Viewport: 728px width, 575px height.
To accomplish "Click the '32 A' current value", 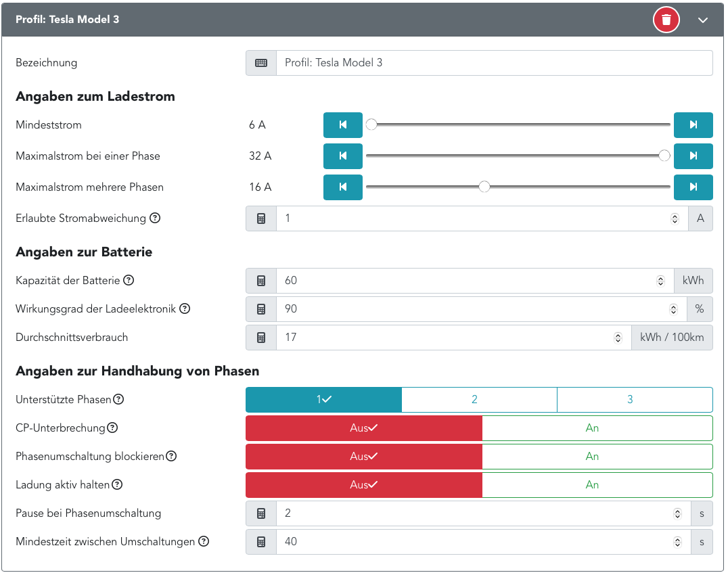I will click(x=260, y=156).
